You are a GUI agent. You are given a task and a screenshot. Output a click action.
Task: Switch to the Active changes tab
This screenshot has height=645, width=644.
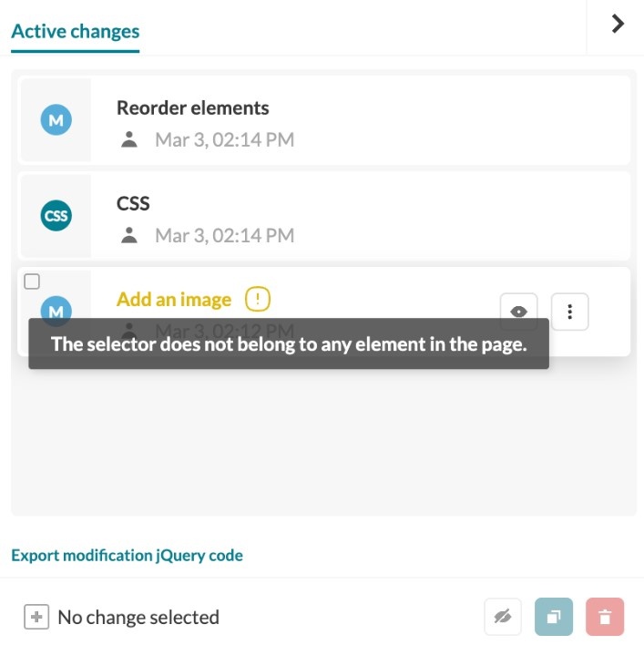coord(76,31)
